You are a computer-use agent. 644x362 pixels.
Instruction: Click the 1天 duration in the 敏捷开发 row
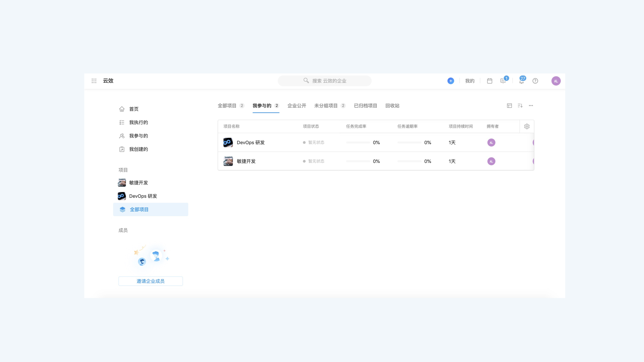tap(452, 161)
